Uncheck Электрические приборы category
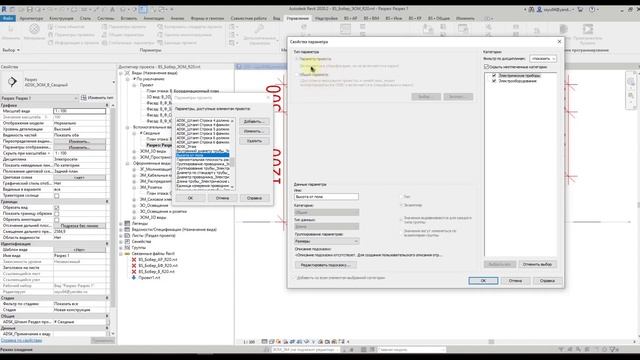640x360 pixels. tap(494, 76)
